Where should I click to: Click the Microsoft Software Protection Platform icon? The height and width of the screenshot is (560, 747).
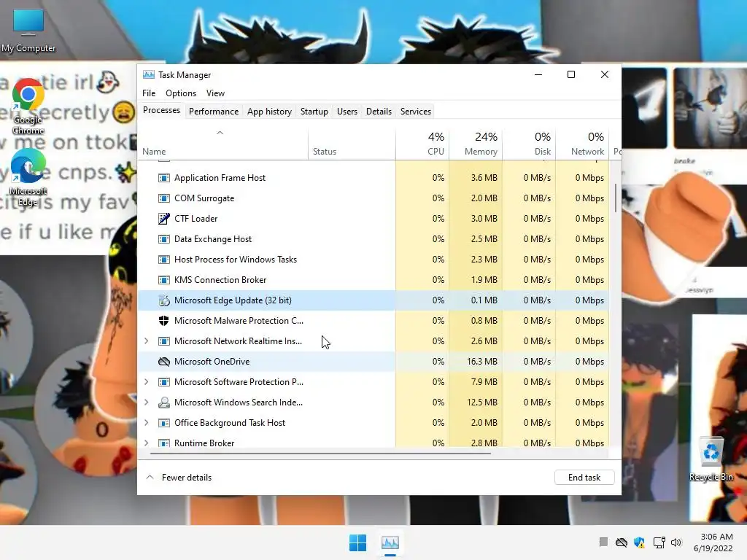(164, 382)
